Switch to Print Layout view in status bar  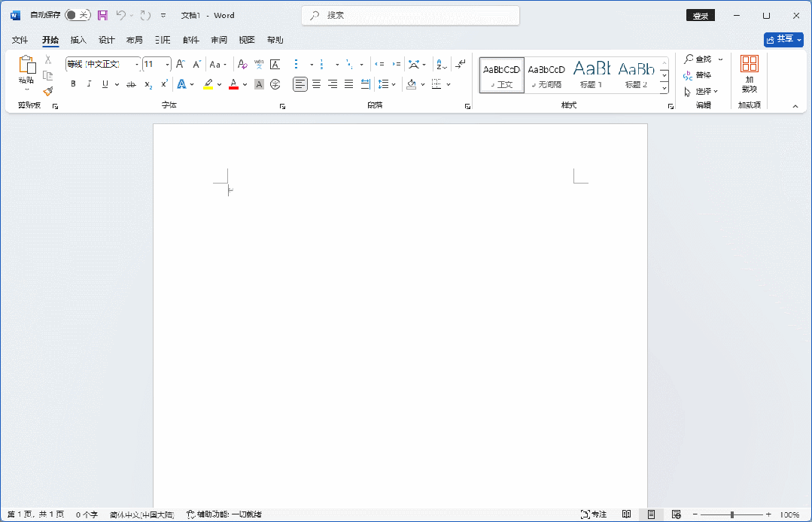[x=652, y=514]
